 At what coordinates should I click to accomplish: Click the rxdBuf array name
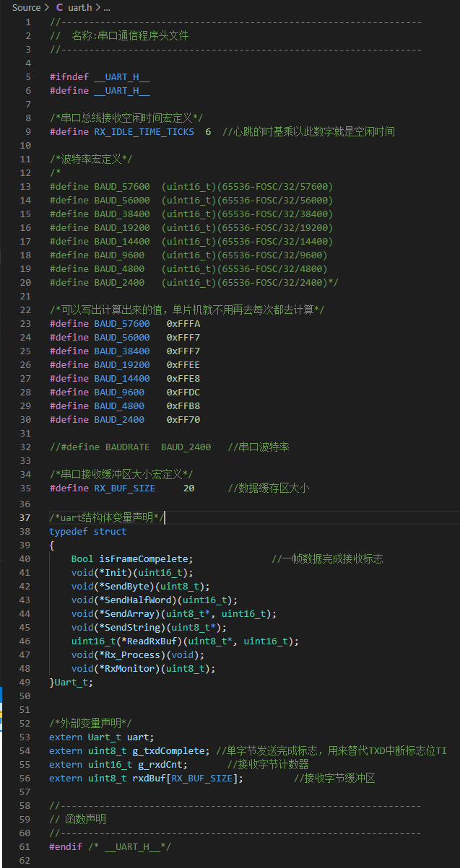tap(149, 778)
